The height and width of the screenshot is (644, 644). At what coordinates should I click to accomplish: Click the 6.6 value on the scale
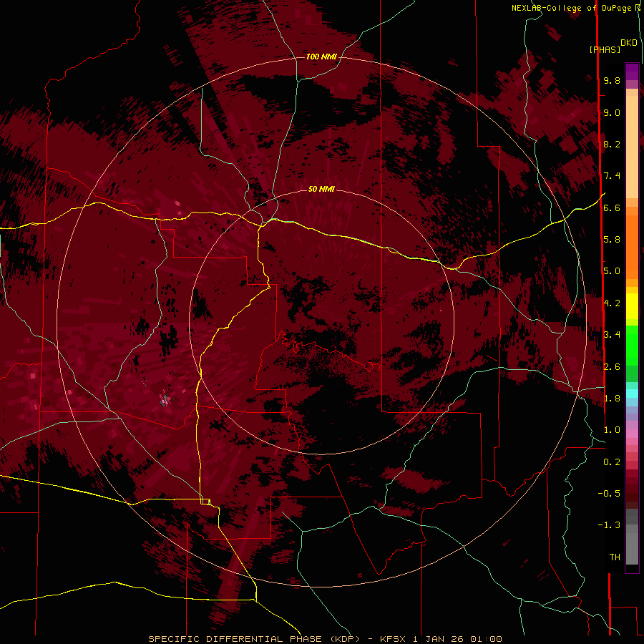point(612,208)
